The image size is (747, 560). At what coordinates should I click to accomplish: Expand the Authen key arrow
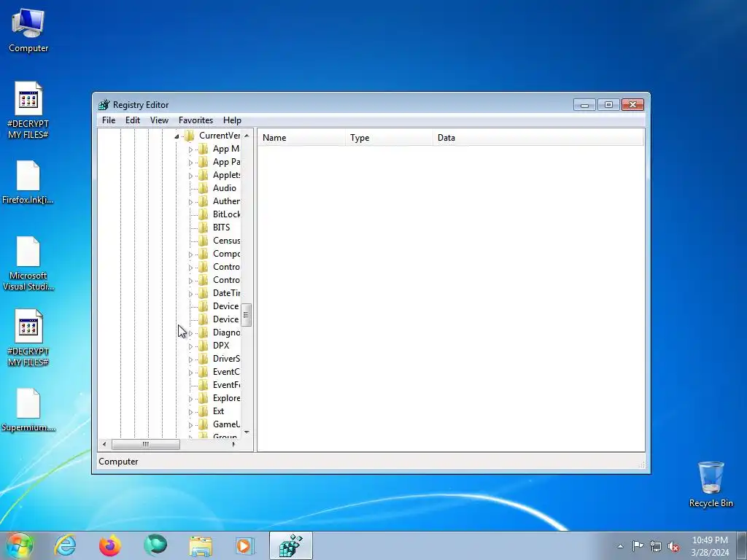(x=190, y=202)
